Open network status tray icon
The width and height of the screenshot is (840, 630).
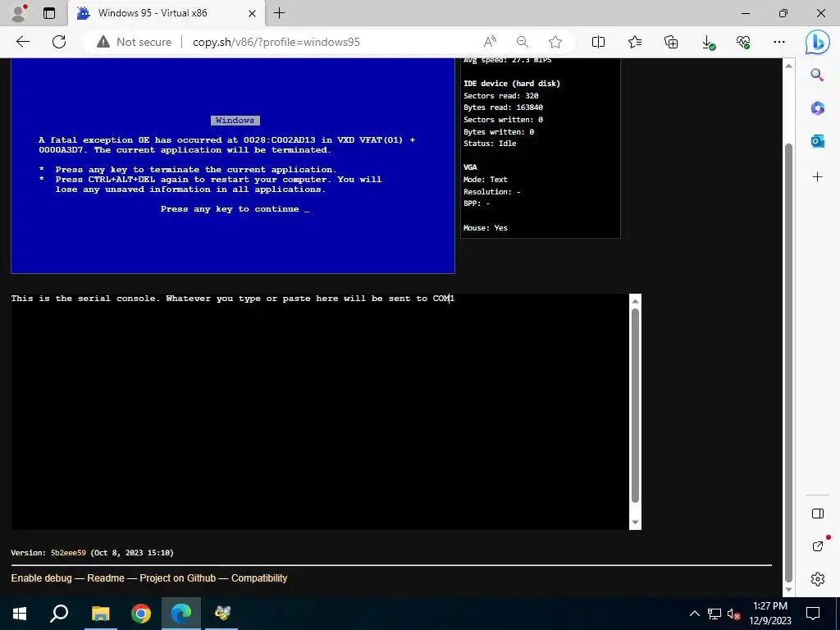(x=714, y=614)
